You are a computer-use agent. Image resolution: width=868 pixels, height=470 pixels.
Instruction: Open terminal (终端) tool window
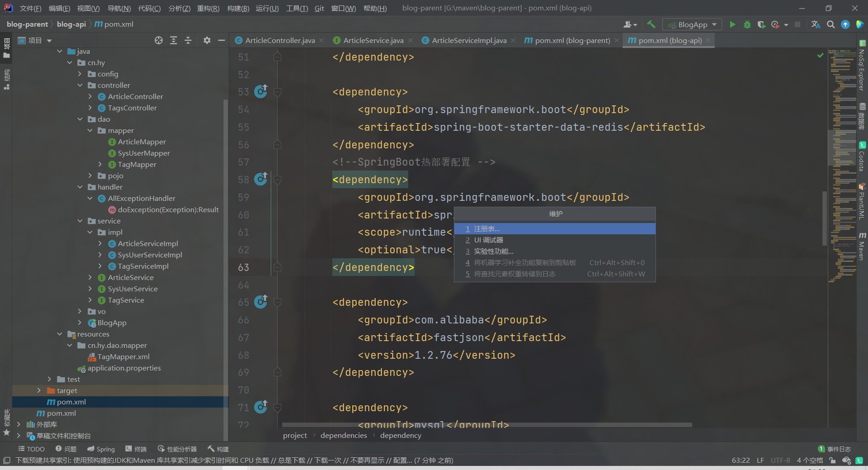136,449
